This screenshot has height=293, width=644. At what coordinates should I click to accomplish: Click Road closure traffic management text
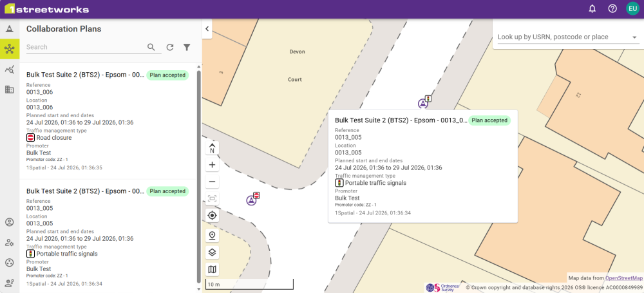click(54, 138)
